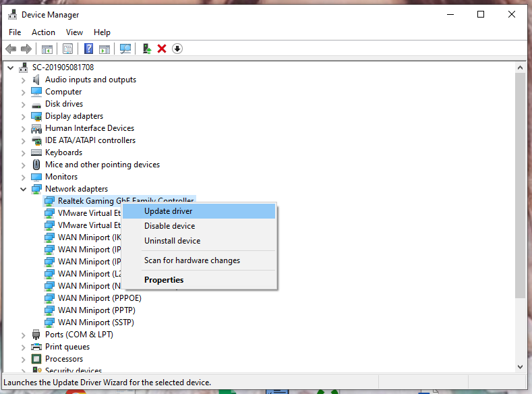Viewport: 532px width, 394px height.
Task: Click the scrollbar down arrow
Action: (520, 367)
